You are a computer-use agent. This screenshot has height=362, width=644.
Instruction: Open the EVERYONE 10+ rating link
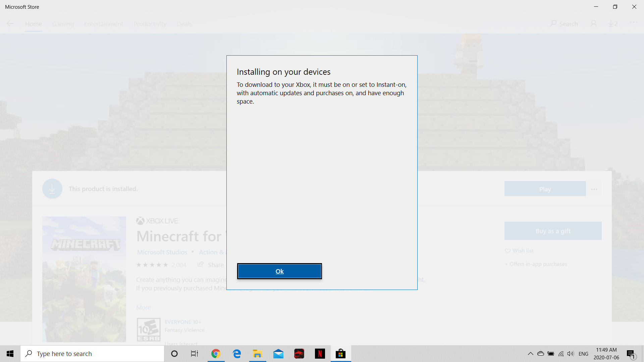point(183,322)
